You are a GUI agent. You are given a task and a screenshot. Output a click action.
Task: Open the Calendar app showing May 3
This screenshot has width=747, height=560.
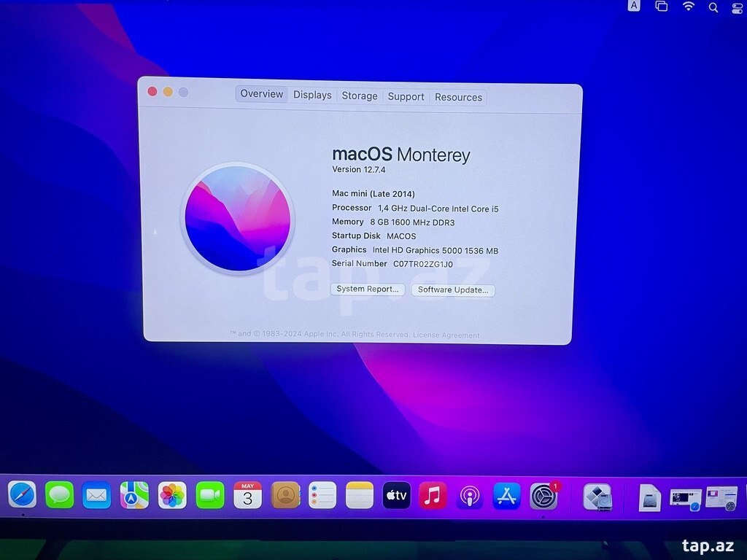pos(247,495)
